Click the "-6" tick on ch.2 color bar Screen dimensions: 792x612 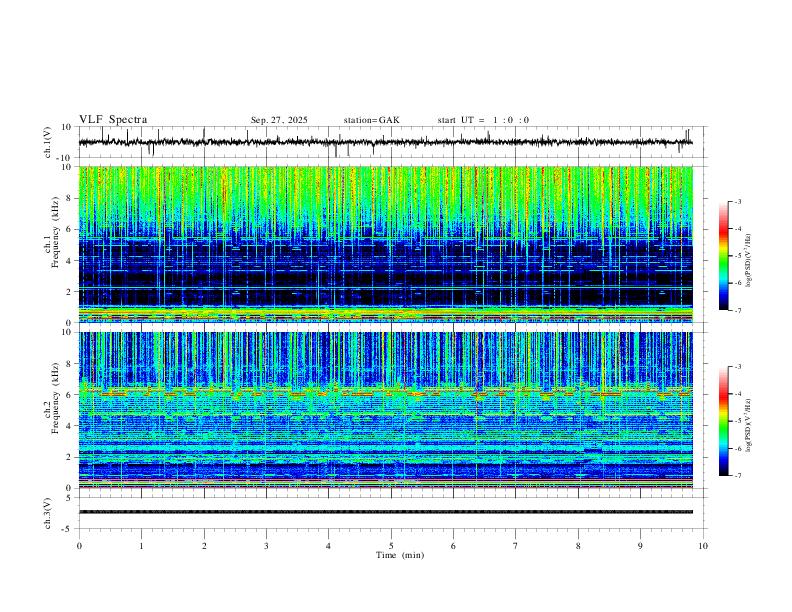coord(738,448)
